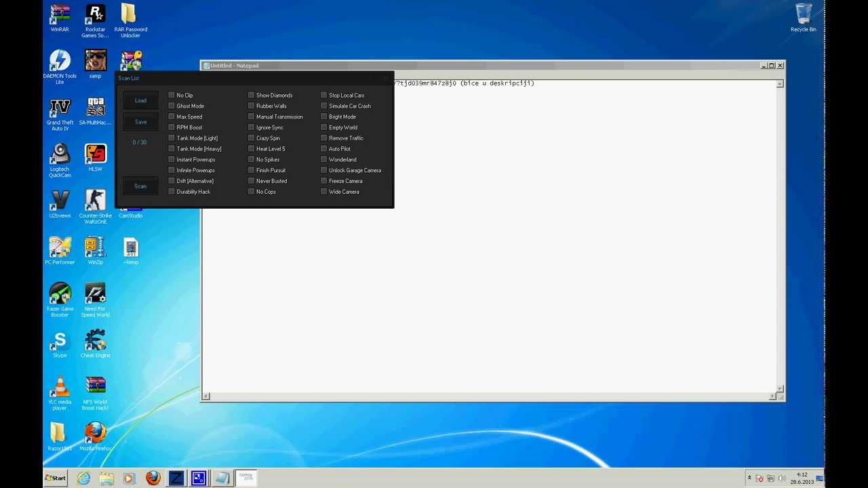
Task: Click the 0 / 30 scan counter
Action: [140, 142]
